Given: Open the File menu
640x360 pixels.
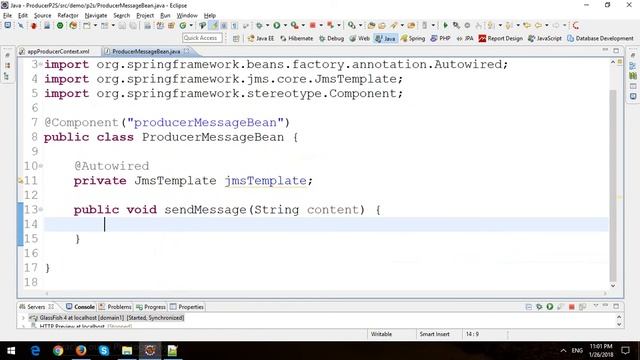Looking at the screenshot, I should pyautogui.click(x=7, y=16).
